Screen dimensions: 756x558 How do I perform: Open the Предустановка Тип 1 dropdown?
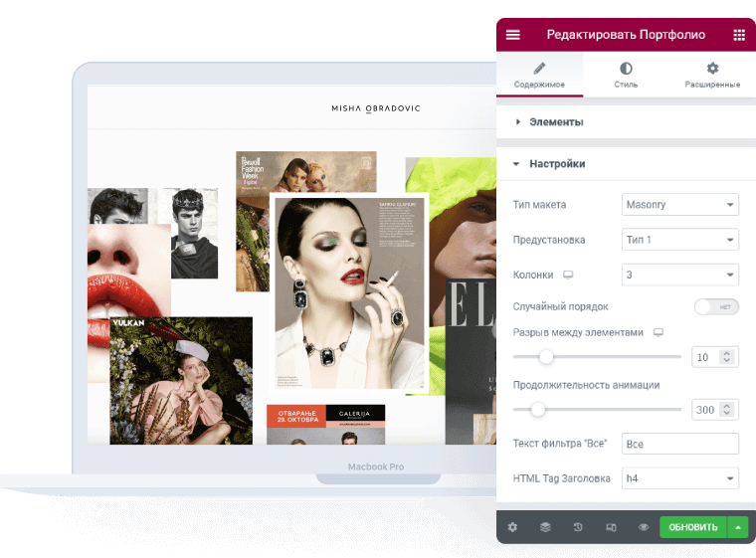coord(679,240)
